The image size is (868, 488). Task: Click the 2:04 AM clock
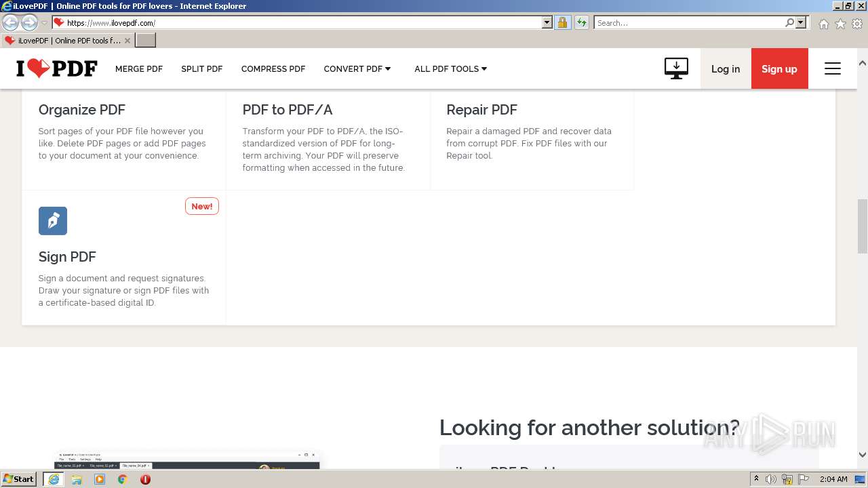(x=833, y=479)
